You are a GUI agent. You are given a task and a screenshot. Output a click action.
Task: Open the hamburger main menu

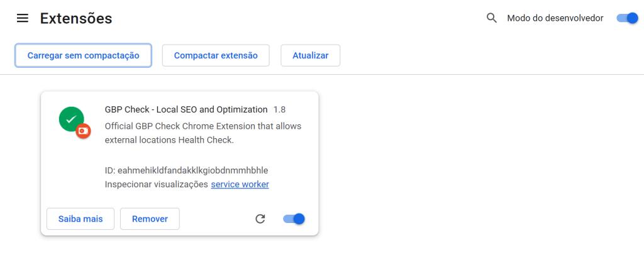[23, 18]
